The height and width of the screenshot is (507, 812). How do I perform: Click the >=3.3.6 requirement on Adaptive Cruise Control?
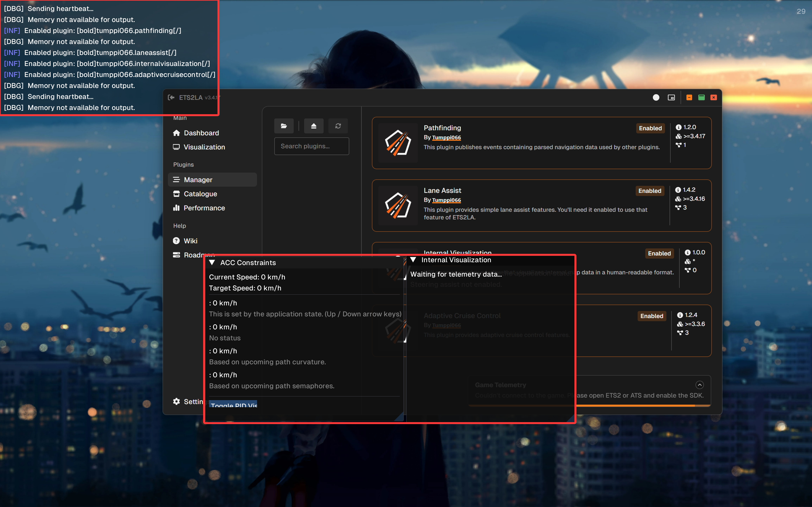coord(695,324)
